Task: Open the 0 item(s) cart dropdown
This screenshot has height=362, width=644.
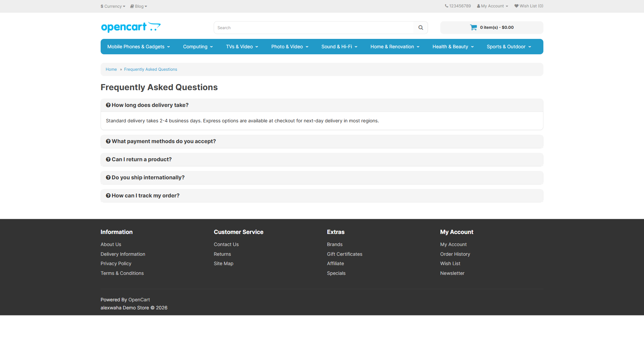Action: click(492, 27)
